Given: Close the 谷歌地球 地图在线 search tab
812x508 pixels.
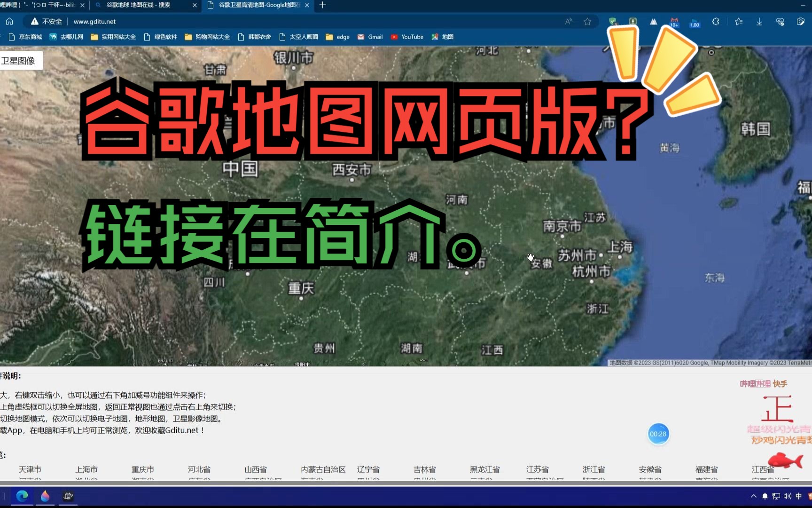Looking at the screenshot, I should pyautogui.click(x=195, y=5).
